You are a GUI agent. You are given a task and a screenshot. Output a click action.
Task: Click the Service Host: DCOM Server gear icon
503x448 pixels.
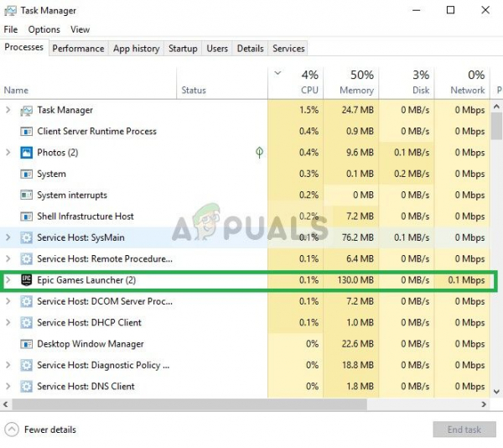(x=26, y=301)
